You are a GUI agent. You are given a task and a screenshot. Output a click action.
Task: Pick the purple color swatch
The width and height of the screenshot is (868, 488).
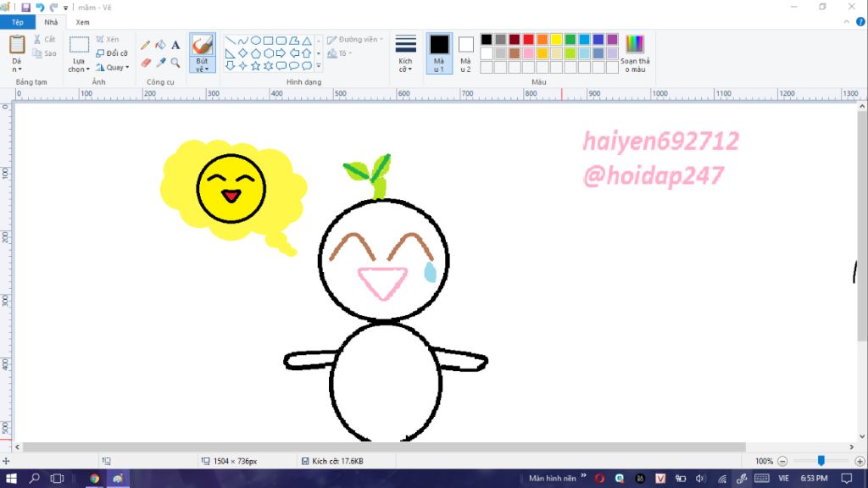612,39
